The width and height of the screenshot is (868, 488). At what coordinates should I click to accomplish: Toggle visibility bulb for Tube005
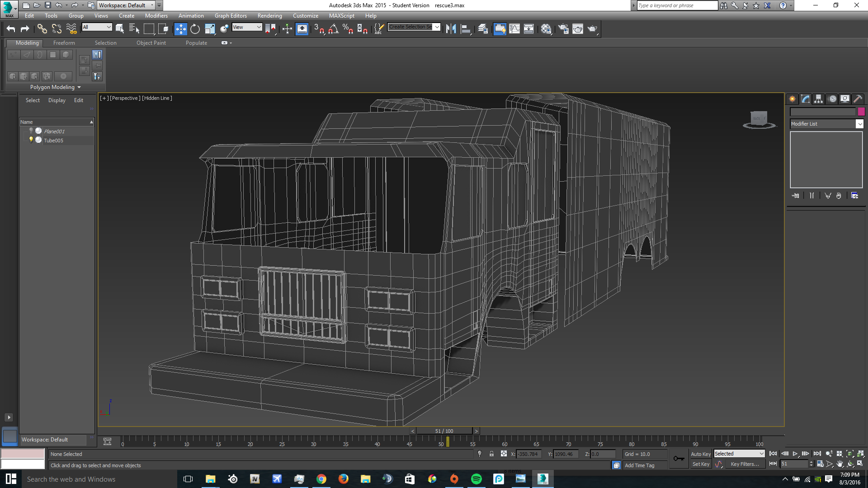pos(31,140)
